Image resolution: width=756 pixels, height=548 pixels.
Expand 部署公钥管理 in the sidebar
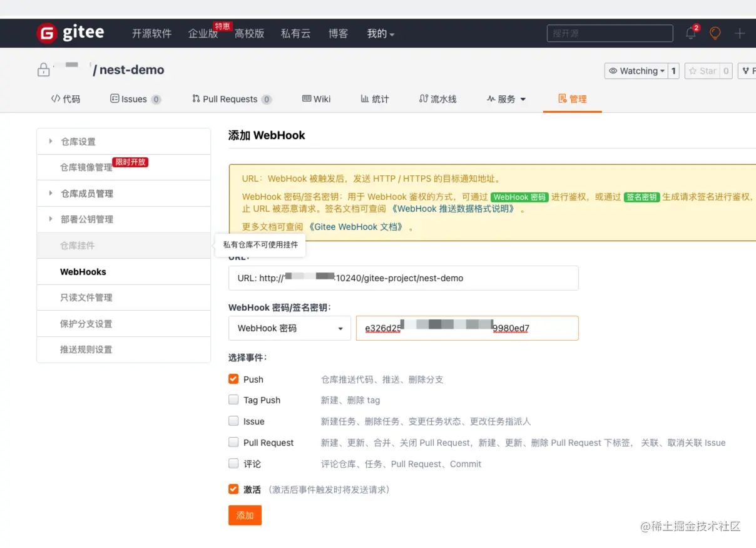pos(124,219)
